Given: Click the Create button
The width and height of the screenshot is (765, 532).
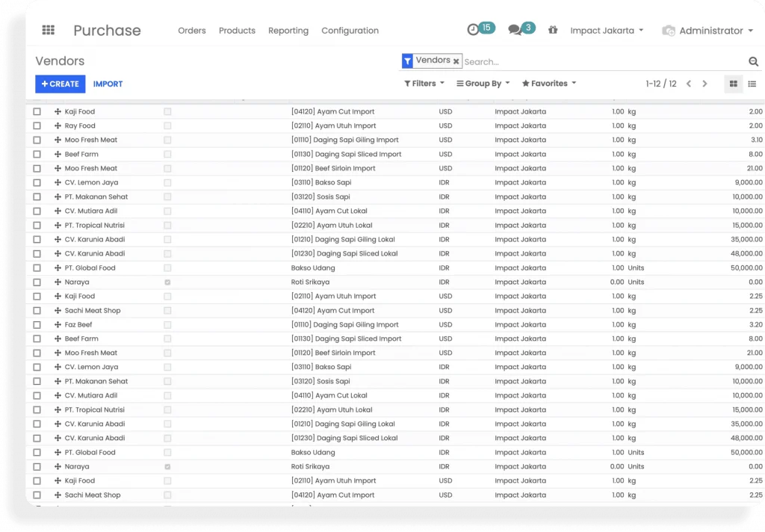Looking at the screenshot, I should 60,84.
